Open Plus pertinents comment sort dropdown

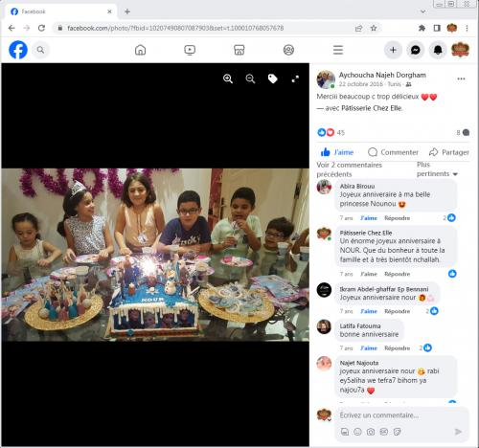pyautogui.click(x=437, y=169)
